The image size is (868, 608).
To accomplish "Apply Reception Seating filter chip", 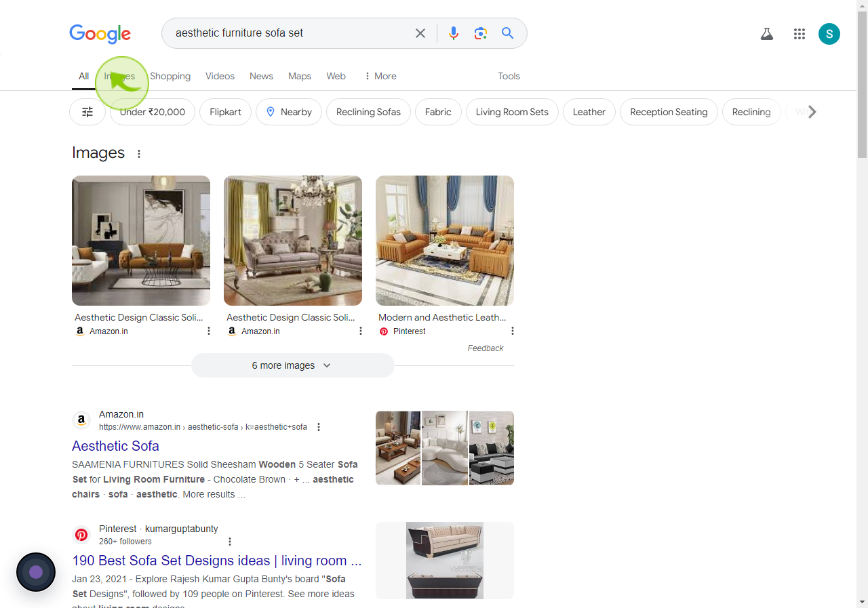I will (669, 112).
